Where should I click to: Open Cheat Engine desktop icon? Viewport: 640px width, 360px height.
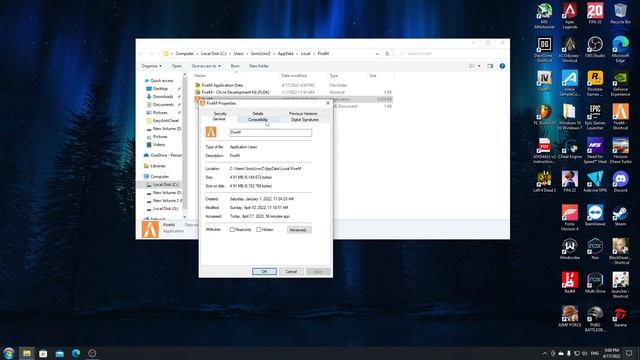570,149
